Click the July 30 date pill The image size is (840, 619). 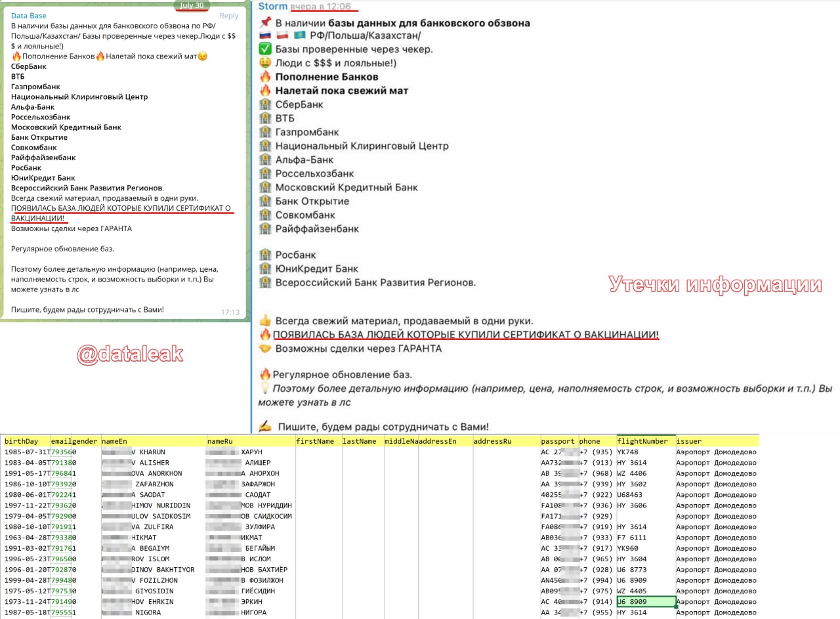pyautogui.click(x=192, y=5)
